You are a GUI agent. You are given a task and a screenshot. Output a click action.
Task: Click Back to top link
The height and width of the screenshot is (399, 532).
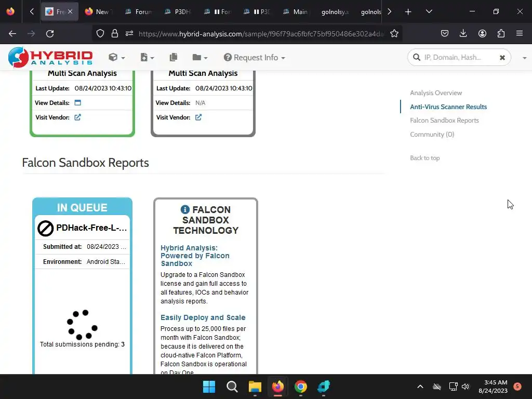[424, 158]
